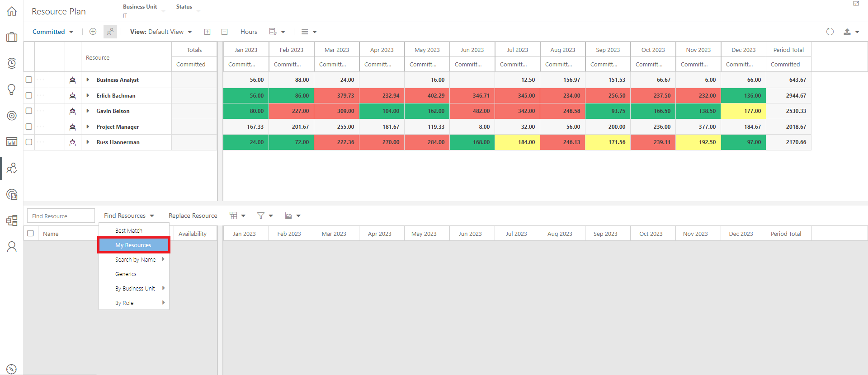868x375 pixels.
Task: Open the View: Default View dropdown
Action: pos(161,32)
